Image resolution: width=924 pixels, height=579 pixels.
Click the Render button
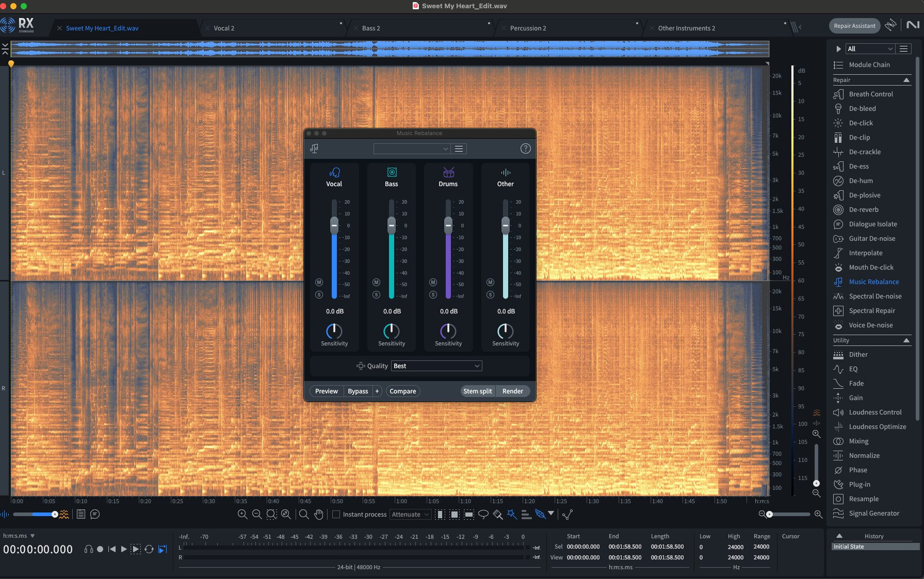513,391
